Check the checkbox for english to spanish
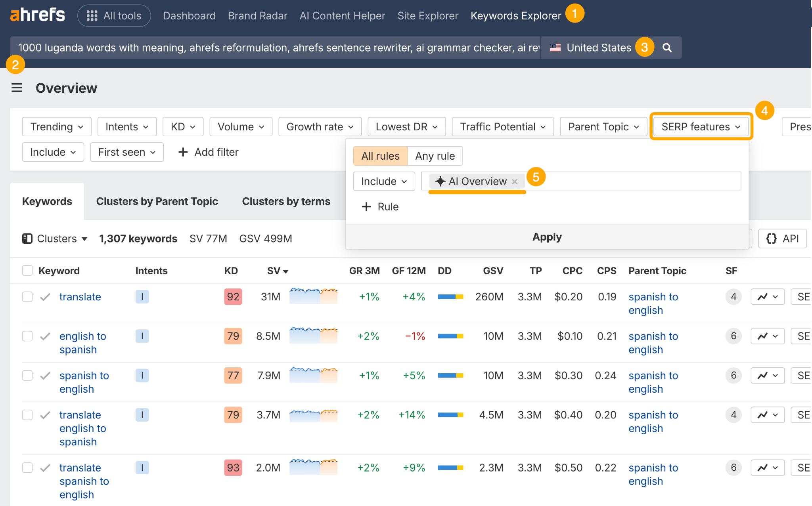Screen dimensions: 812x506 [27, 336]
